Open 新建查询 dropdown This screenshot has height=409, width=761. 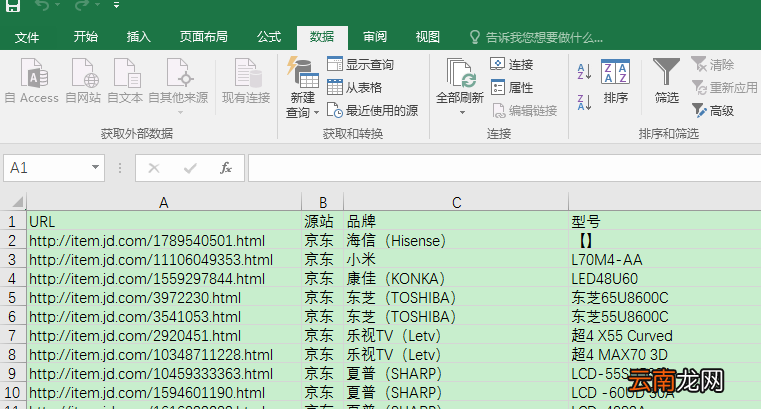(x=302, y=88)
